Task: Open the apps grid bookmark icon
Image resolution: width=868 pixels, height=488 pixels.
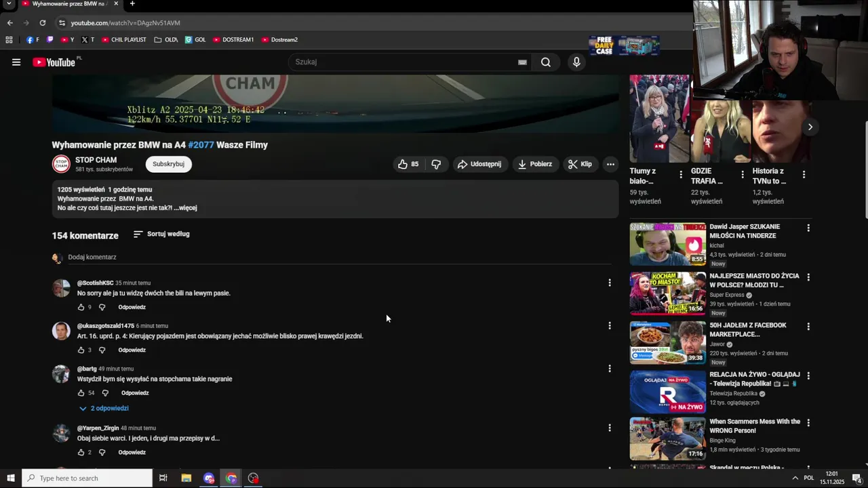Action: pyautogui.click(x=9, y=40)
